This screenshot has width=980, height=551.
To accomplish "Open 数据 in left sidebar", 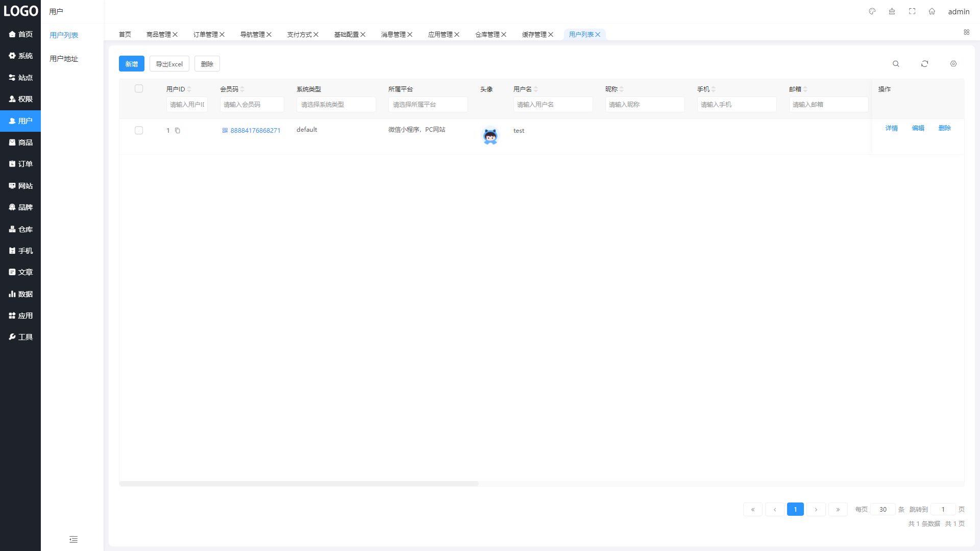I will [20, 294].
